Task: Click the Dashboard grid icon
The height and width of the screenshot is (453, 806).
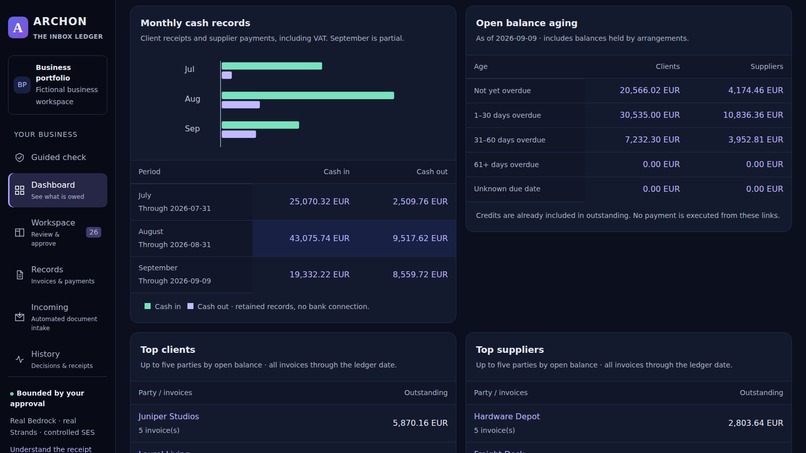Action: (20, 190)
